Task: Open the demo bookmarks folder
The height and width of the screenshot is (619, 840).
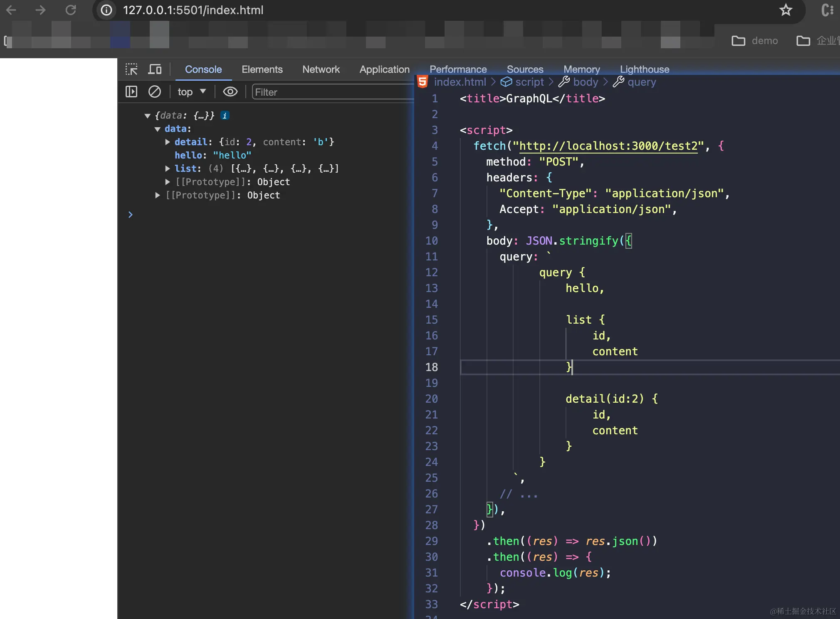Action: click(755, 41)
